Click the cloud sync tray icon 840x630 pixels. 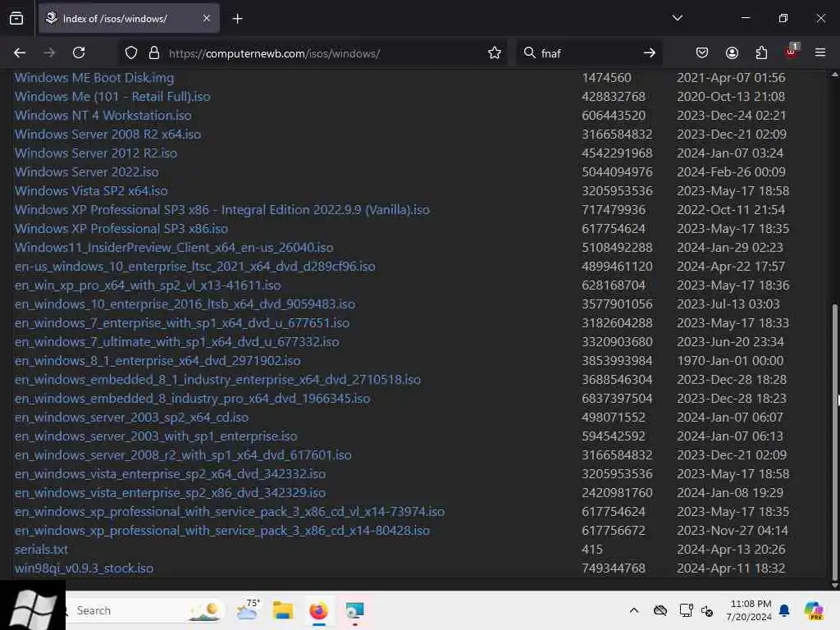(660, 610)
